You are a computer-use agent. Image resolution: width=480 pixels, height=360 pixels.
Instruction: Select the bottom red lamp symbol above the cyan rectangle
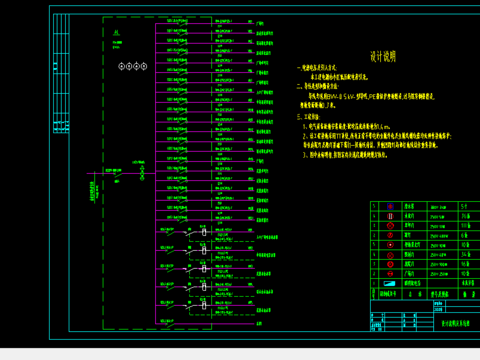click(x=390, y=274)
